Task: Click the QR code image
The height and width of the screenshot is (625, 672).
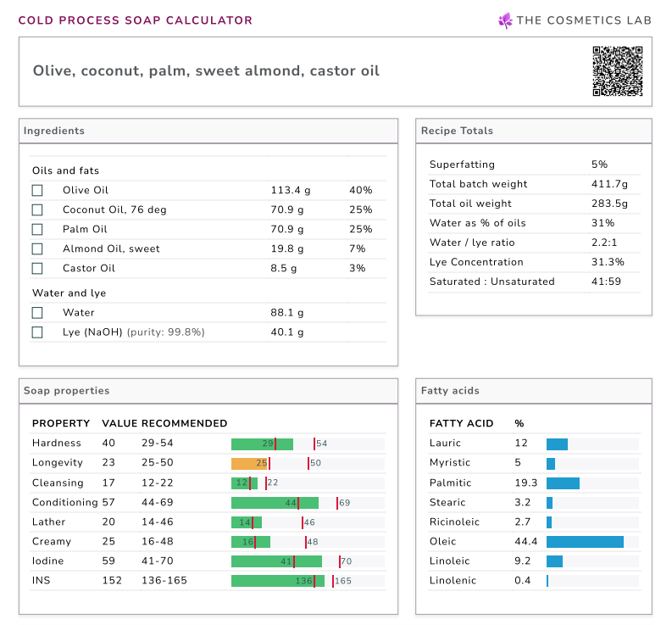Action: [617, 71]
